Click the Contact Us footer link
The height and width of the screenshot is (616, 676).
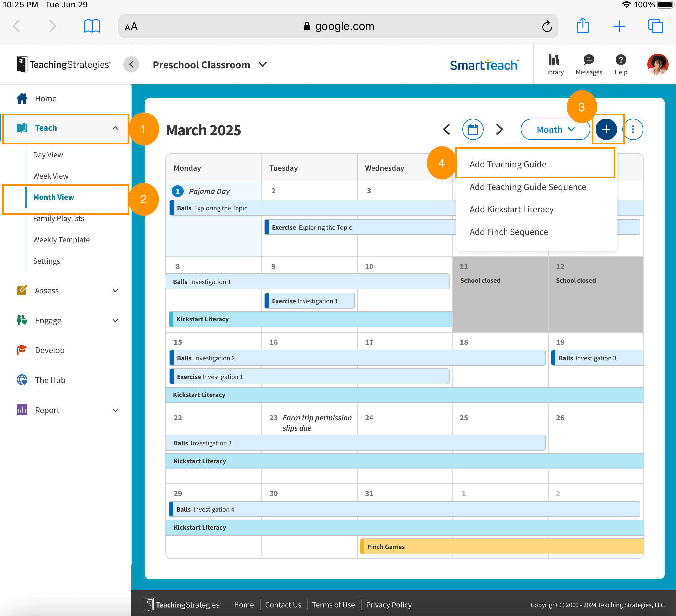283,605
